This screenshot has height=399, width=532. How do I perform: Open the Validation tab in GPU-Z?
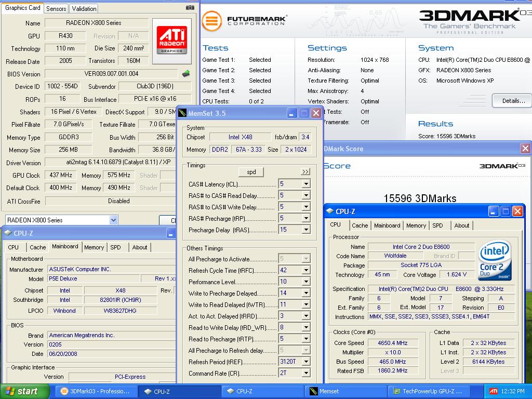click(84, 8)
